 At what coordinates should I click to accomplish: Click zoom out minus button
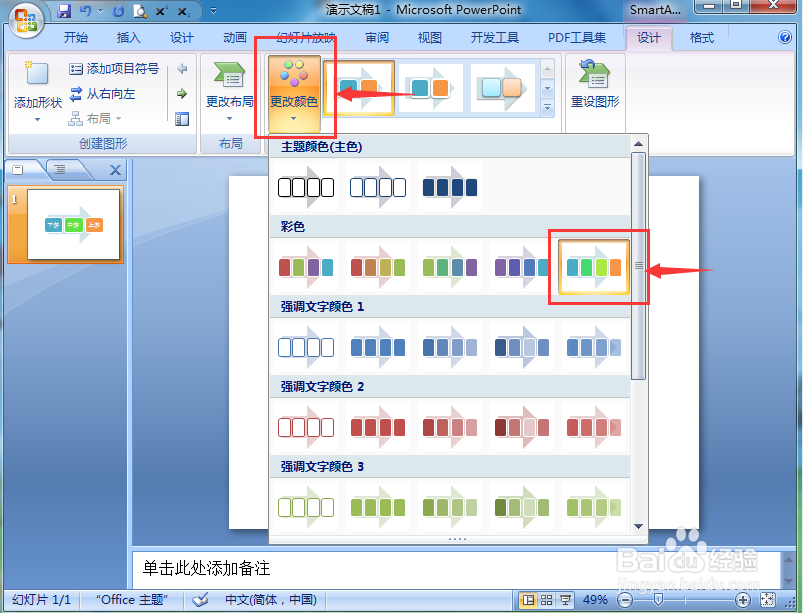pyautogui.click(x=625, y=599)
